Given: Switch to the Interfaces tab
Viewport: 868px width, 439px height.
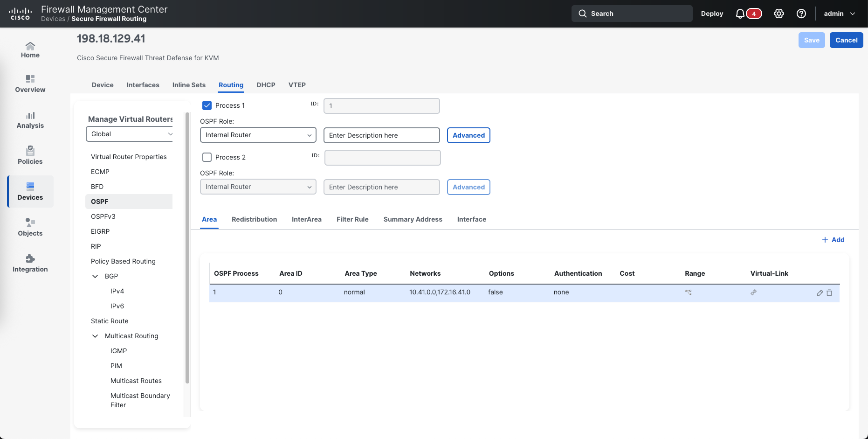Looking at the screenshot, I should pos(143,85).
